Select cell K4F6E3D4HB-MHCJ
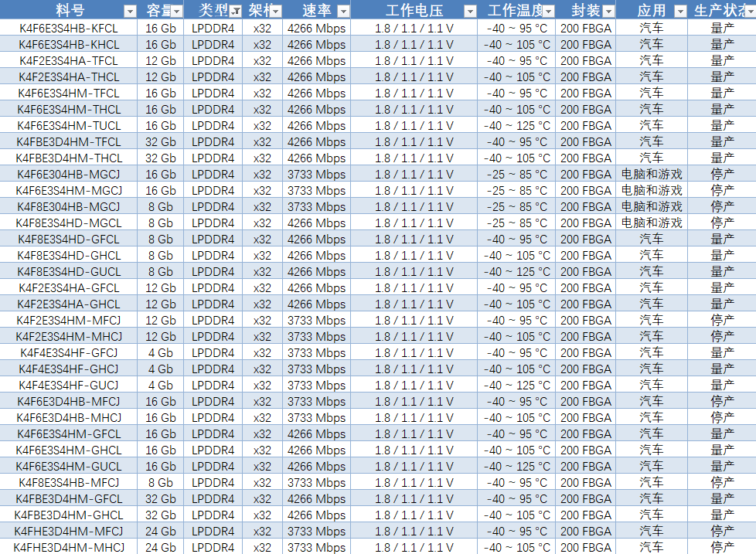This screenshot has height=554, width=756. click(69, 418)
